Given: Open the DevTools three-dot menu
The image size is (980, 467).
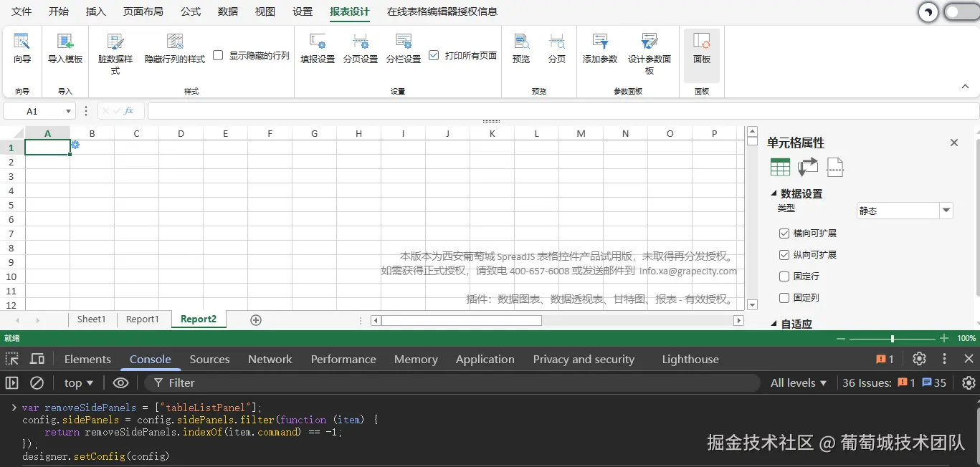Looking at the screenshot, I should (x=945, y=359).
